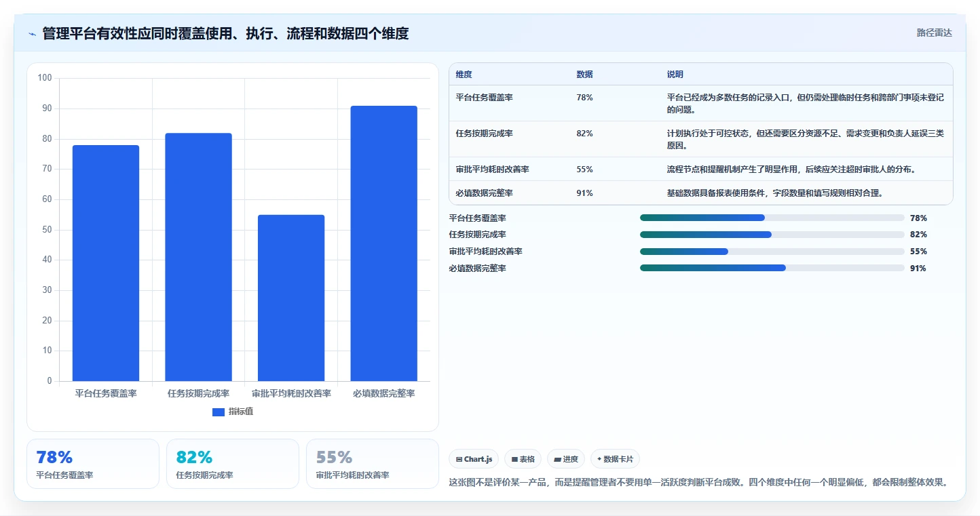Click the description starting 平台已经成为多数任务的记录入口
The width and height of the screenshot is (980, 516).
(x=806, y=103)
